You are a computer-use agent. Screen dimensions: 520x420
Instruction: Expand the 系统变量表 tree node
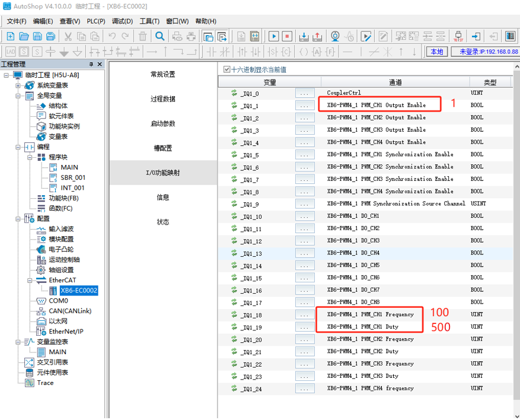pyautogui.click(x=18, y=85)
